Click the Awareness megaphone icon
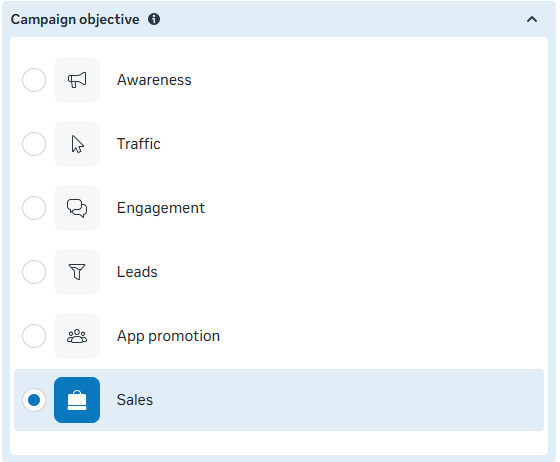560x462 pixels. [x=77, y=80]
